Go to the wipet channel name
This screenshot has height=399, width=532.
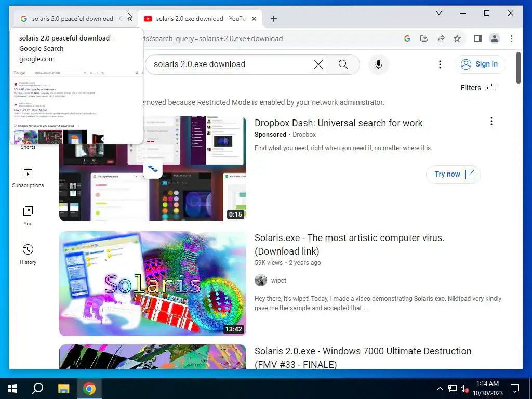point(278,280)
